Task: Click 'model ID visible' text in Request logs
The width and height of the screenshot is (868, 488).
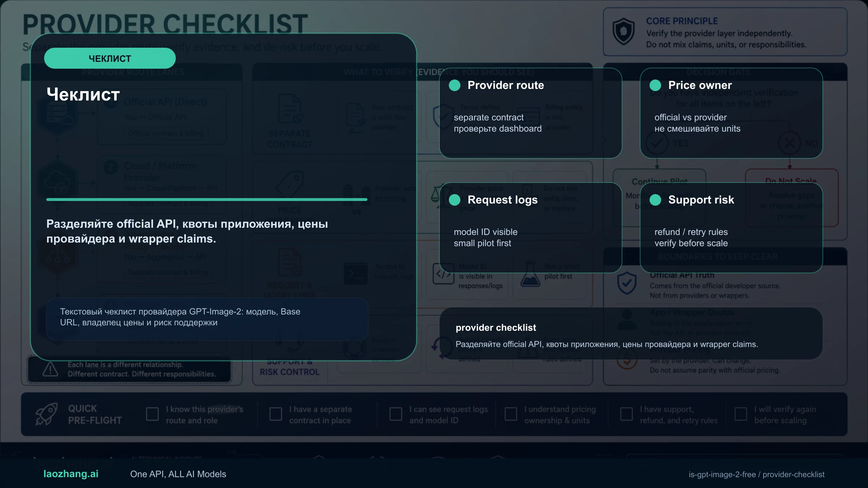Action: [x=485, y=232]
